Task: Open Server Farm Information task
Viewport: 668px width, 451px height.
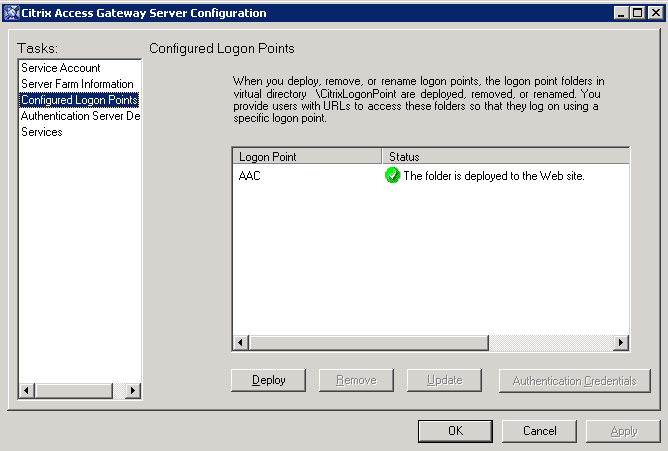Action: click(78, 84)
